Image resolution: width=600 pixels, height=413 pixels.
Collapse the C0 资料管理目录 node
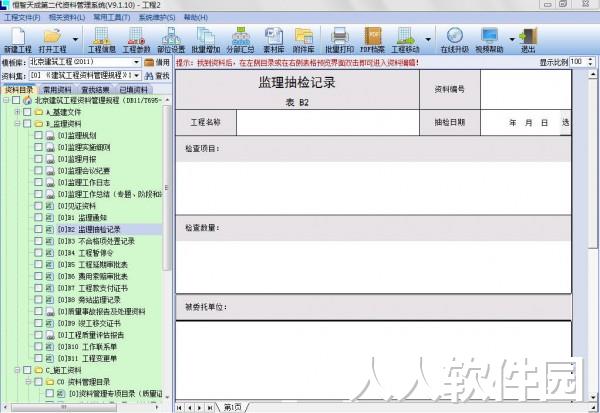(x=29, y=382)
